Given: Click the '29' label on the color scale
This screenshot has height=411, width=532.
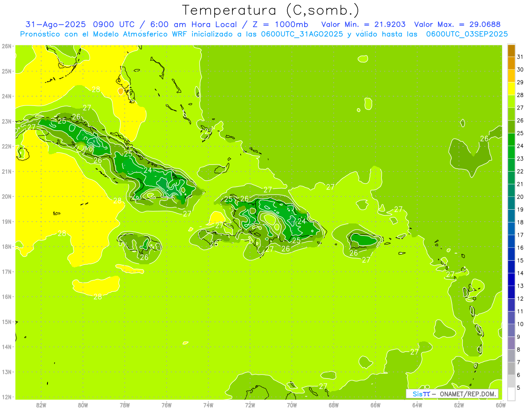Looking at the screenshot, I should point(520,82).
